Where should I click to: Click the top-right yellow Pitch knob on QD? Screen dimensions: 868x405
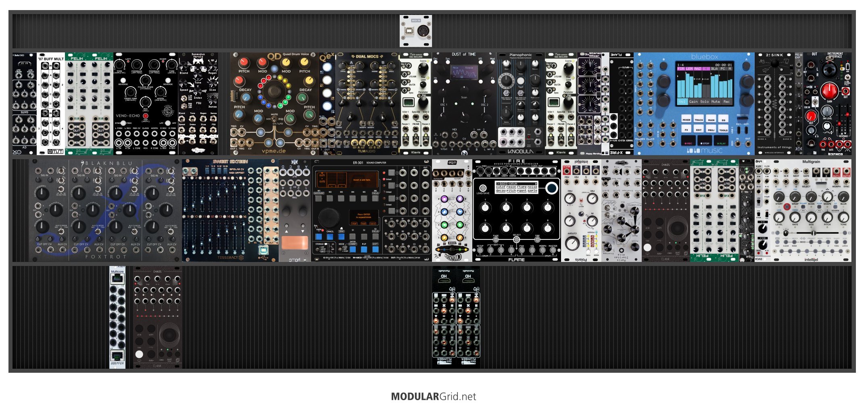[305, 62]
